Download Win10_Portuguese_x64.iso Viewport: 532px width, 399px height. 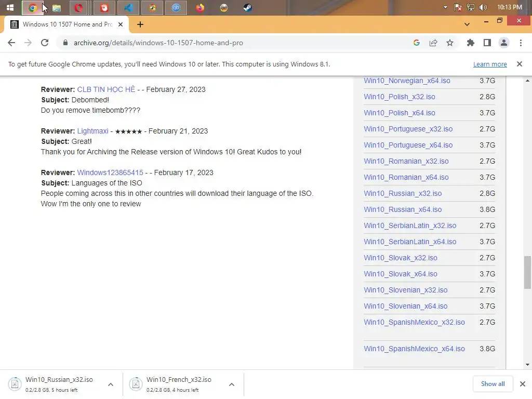click(x=408, y=145)
